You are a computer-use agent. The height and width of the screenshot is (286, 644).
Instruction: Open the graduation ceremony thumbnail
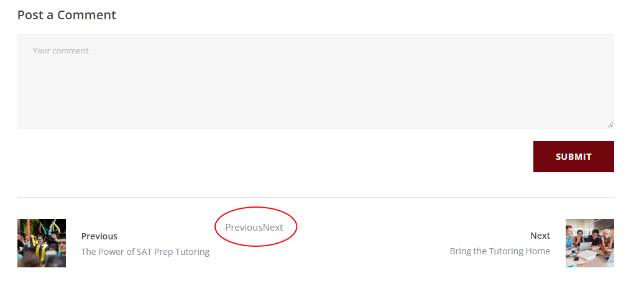pyautogui.click(x=42, y=243)
